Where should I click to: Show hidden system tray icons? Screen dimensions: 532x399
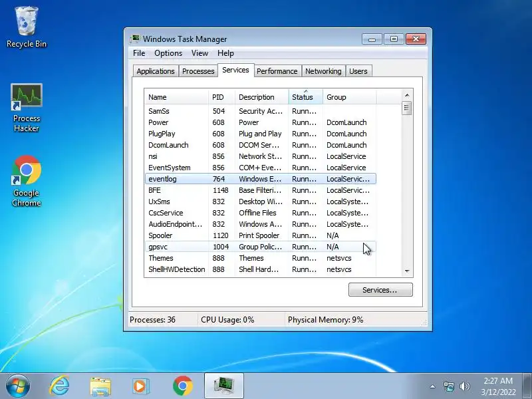tap(433, 386)
